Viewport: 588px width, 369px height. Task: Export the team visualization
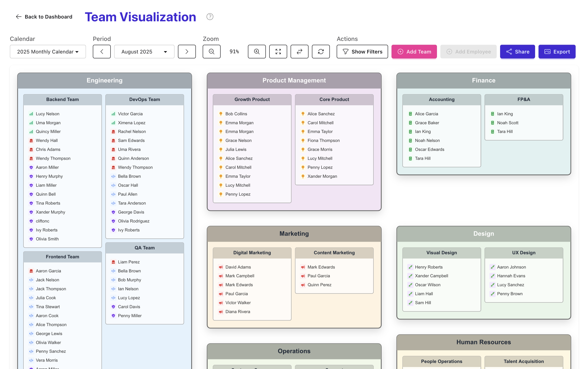(x=557, y=52)
